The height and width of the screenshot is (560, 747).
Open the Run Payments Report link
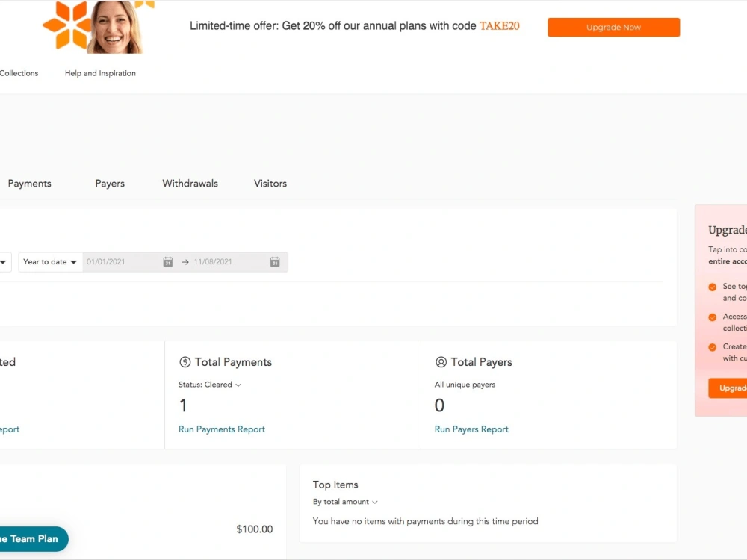[x=222, y=429]
